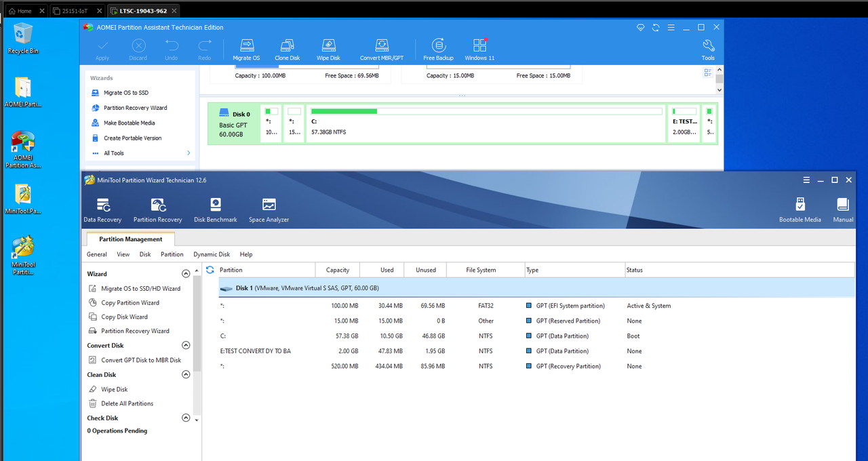Open Partition Recovery in MiniTool toolbar
Viewport: 868px width, 461px height.
pyautogui.click(x=158, y=211)
